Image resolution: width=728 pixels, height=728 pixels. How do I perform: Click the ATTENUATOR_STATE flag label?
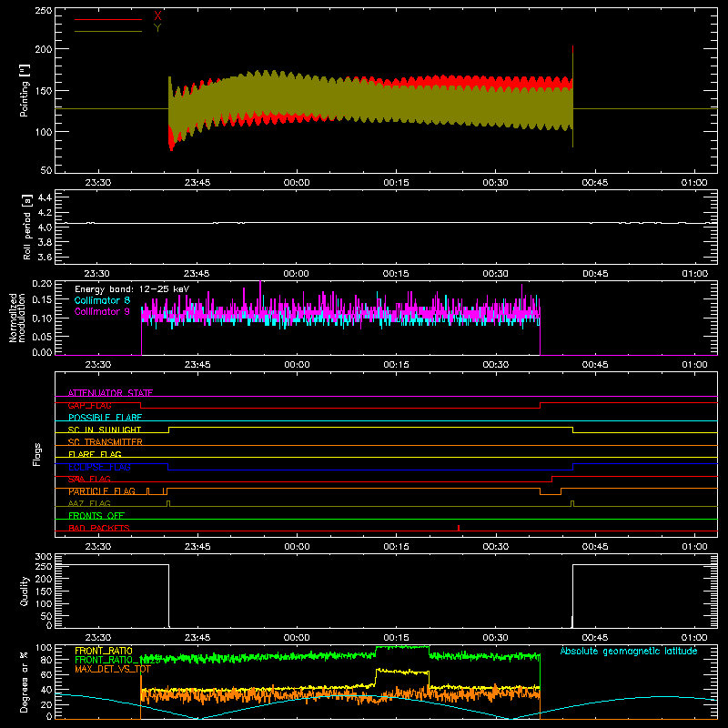[x=110, y=393]
